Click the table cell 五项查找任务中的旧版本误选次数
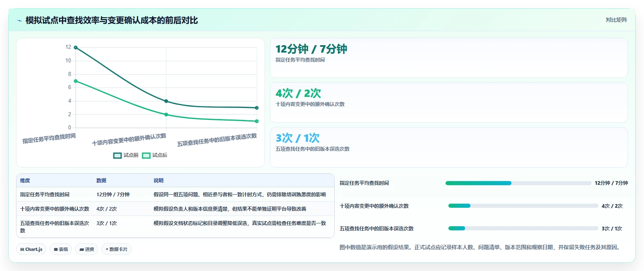Viewport: 644px width, 271px height. [x=55, y=227]
